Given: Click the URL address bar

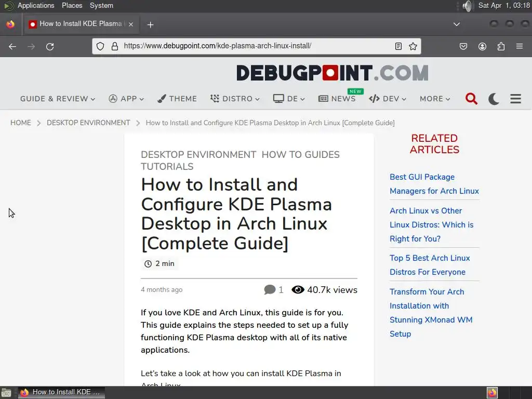Looking at the screenshot, I should [x=256, y=46].
